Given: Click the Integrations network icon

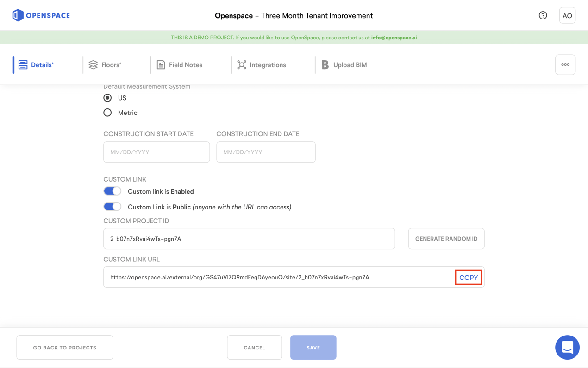Looking at the screenshot, I should point(242,65).
